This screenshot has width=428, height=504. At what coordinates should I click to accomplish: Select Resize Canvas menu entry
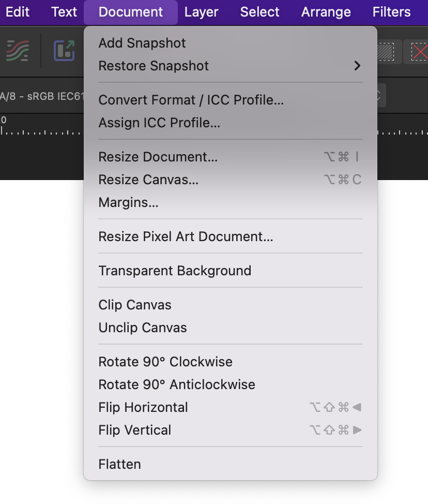pos(148,180)
